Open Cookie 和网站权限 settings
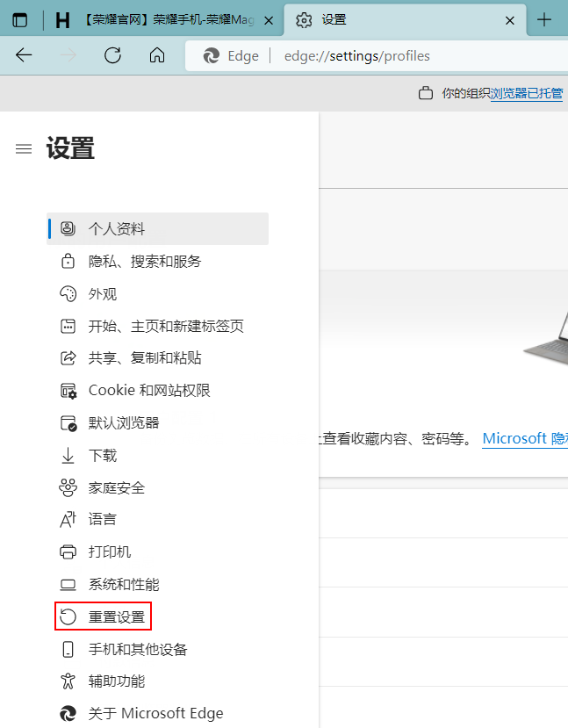 coord(149,391)
